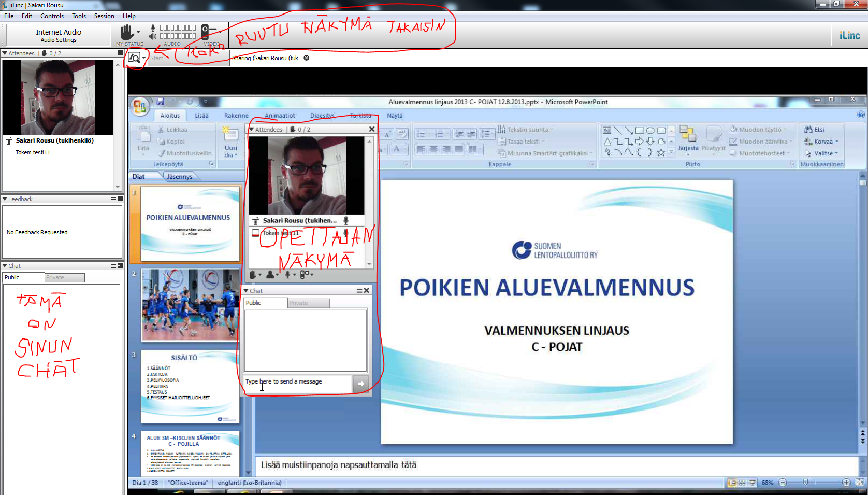Toggle Sakari Rousu's microphone in shared panel
868x495 pixels.
[x=346, y=220]
